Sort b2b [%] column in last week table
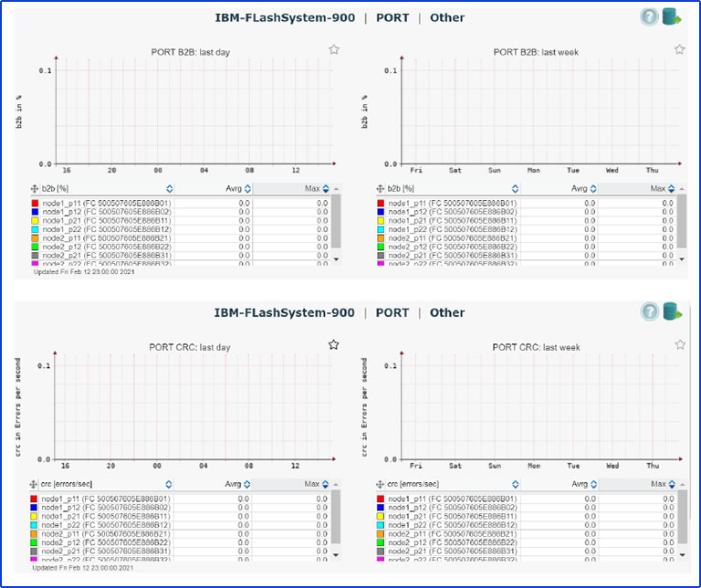 515,189
